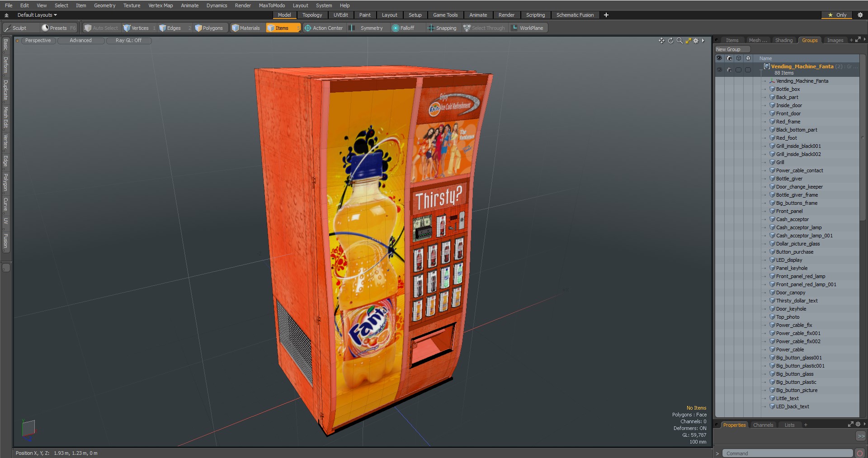
Task: Click into the Command input field
Action: 787,453
